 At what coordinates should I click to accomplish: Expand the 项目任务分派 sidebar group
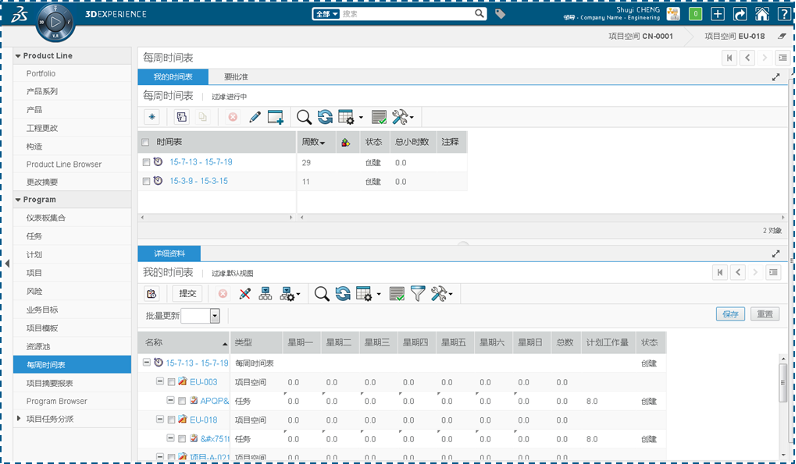coord(19,418)
